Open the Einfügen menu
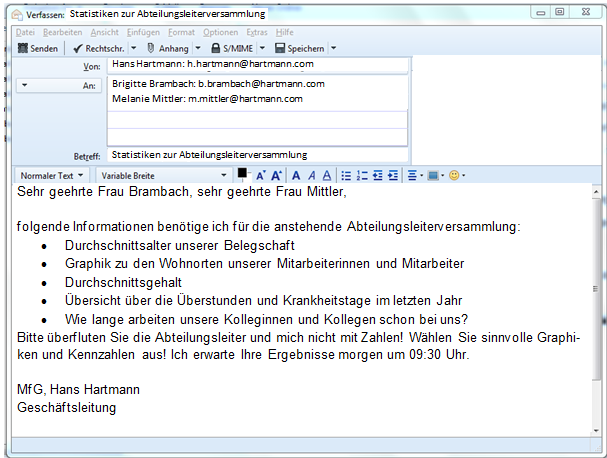The height and width of the screenshot is (458, 607). point(144,32)
